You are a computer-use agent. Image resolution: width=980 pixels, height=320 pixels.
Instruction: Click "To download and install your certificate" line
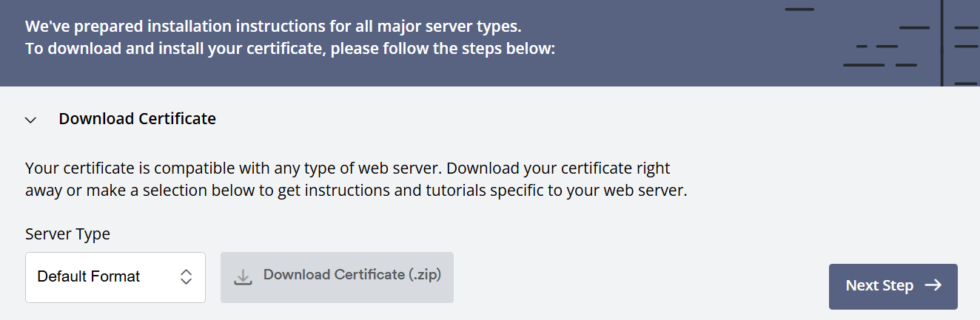(289, 50)
